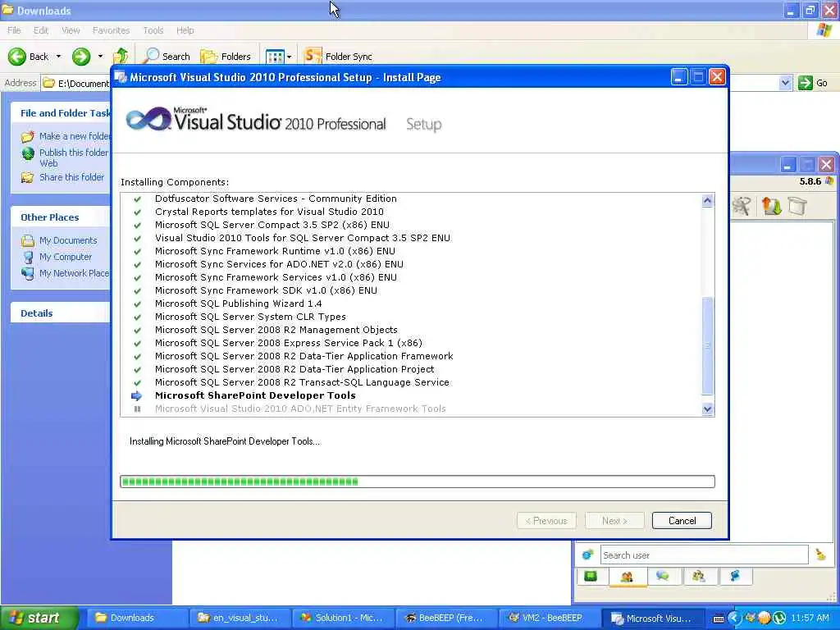This screenshot has width=840, height=630.
Task: Go up one folder level icon
Action: click(121, 56)
